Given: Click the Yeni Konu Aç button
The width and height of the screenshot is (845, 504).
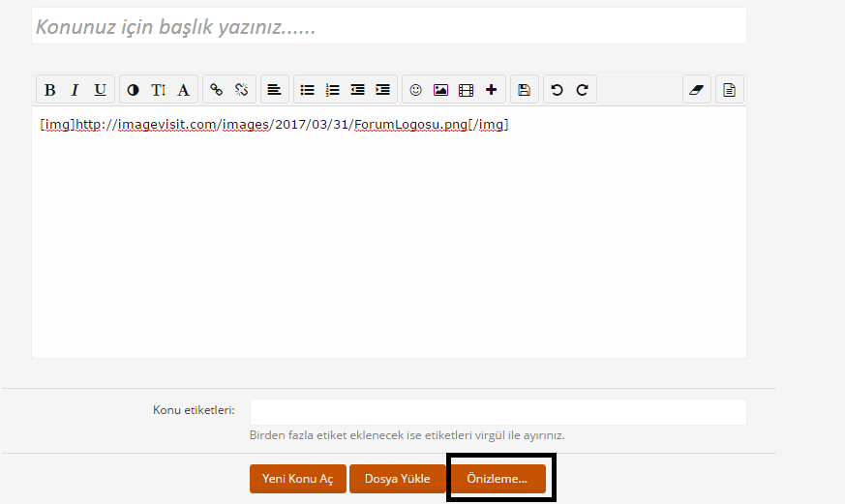Looking at the screenshot, I should pos(297,479).
